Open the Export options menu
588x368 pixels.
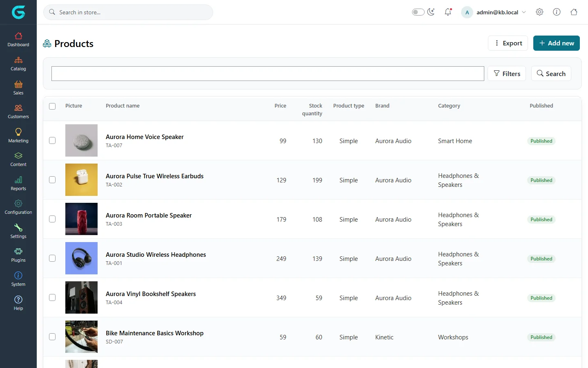point(508,43)
